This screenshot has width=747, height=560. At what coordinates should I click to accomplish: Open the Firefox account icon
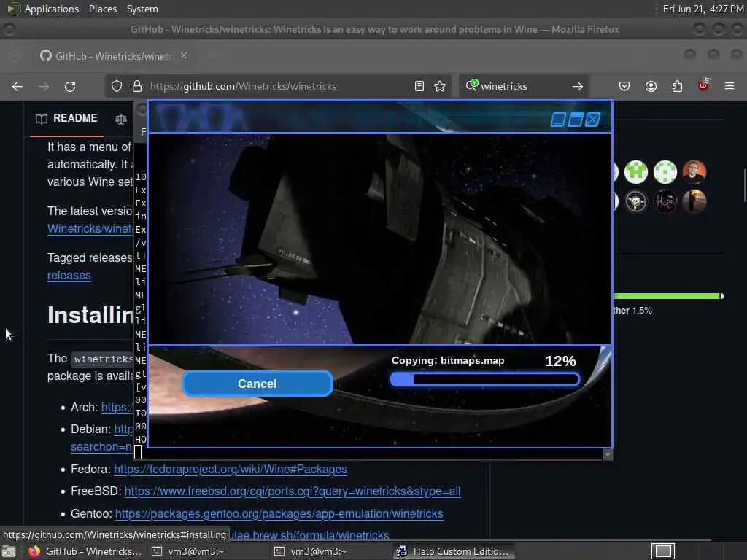click(651, 86)
